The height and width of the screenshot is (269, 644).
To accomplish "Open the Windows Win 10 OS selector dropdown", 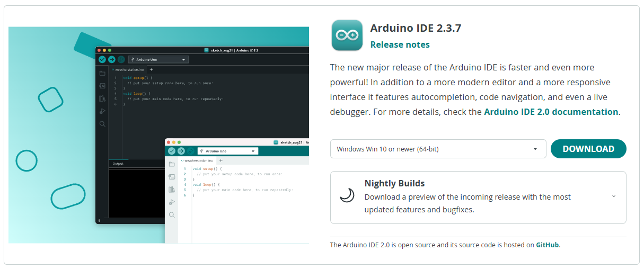I will 438,149.
